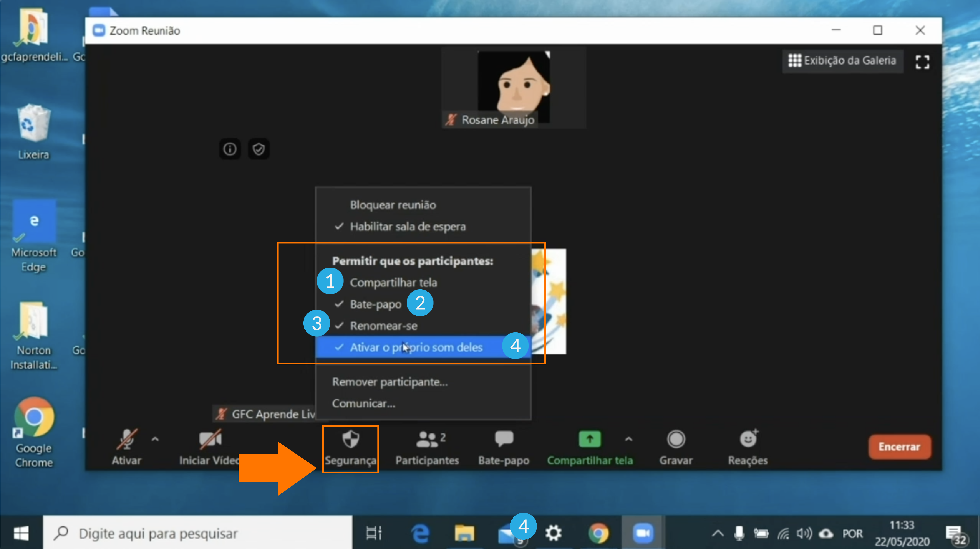Open the Bate-papo chat panel in toolbar

[504, 448]
